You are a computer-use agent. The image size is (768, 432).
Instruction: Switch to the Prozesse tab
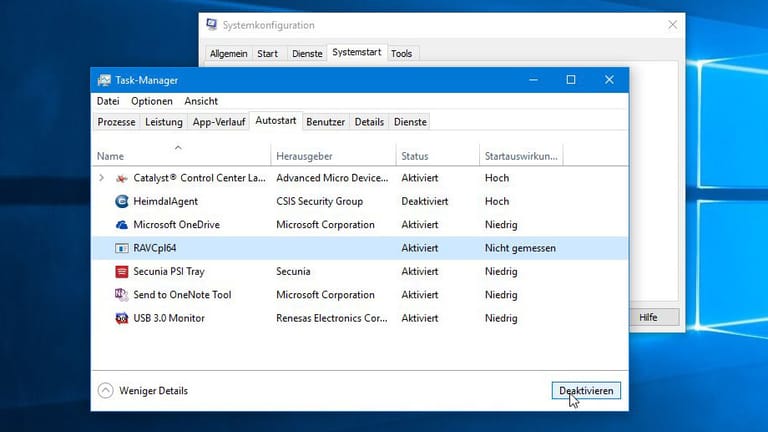click(116, 122)
